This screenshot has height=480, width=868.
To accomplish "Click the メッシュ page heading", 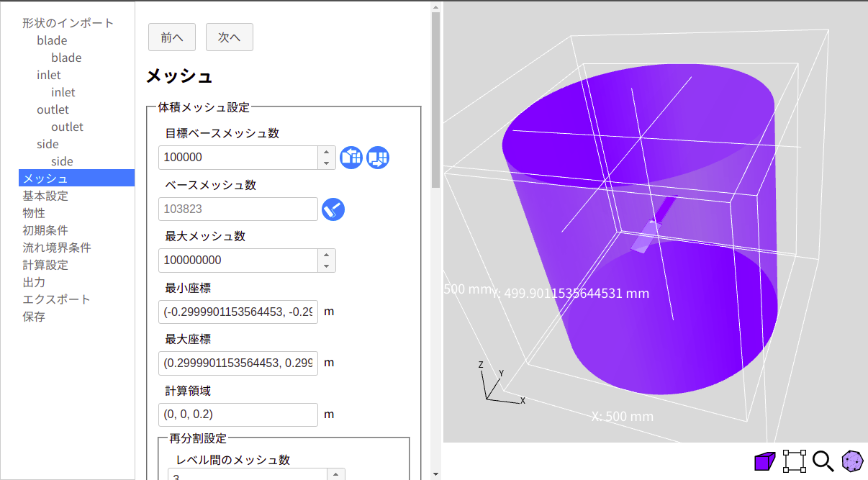I will coord(179,76).
